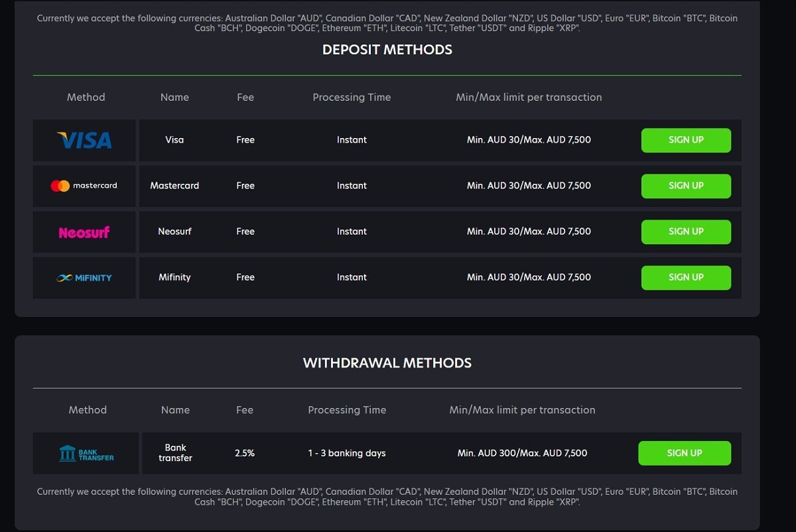Click the 'Mifinity' name cell
Viewport: 796px width, 532px height.
174,277
